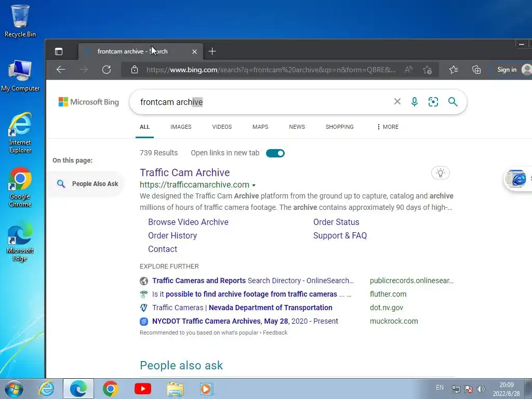532x399 pixels.
Task: Open the fluther.com archive footage link
Action: [x=252, y=294]
